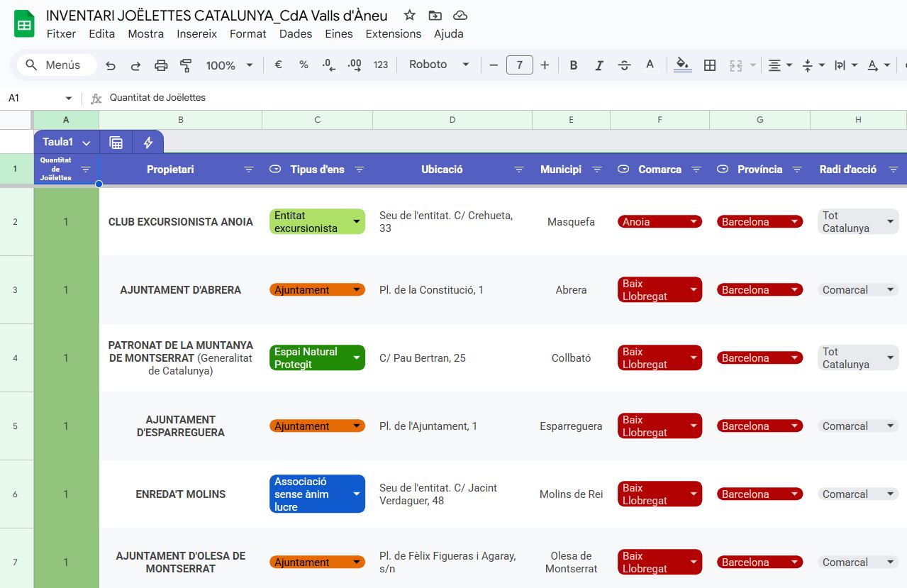Open the Propietari column filter
Screen dimensions: 907x588
[249, 170]
